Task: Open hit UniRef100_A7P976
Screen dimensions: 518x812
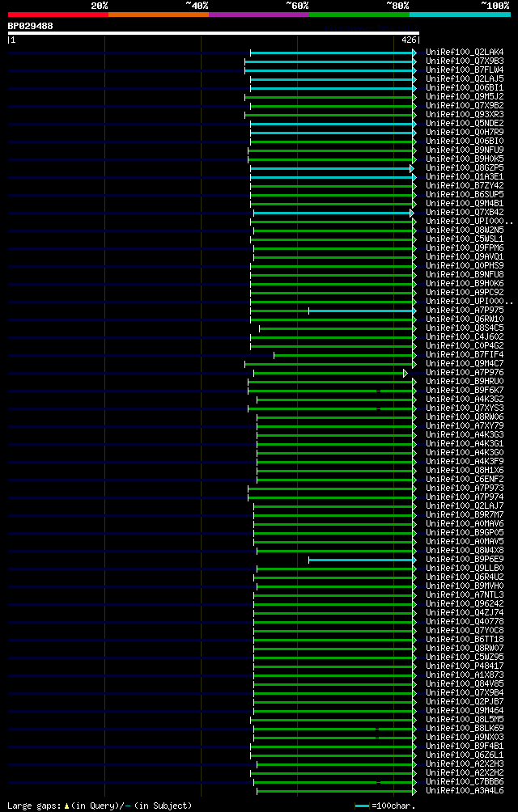Action: (x=464, y=372)
